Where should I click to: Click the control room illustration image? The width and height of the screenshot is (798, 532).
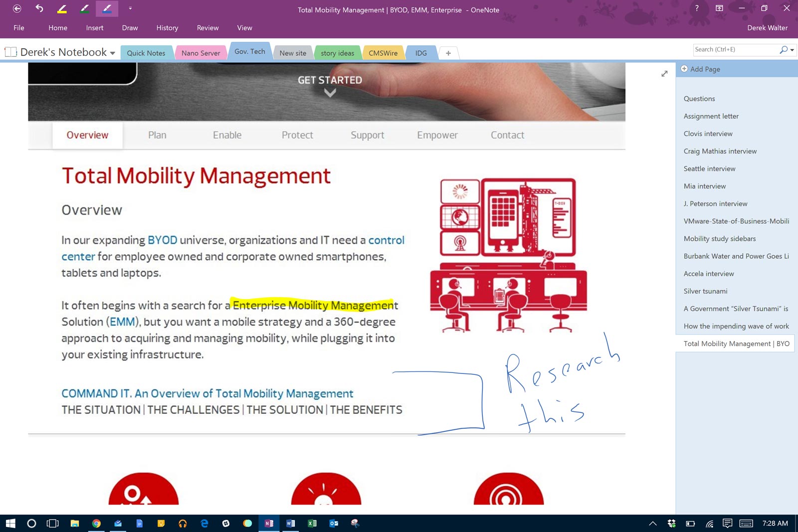[508, 254]
